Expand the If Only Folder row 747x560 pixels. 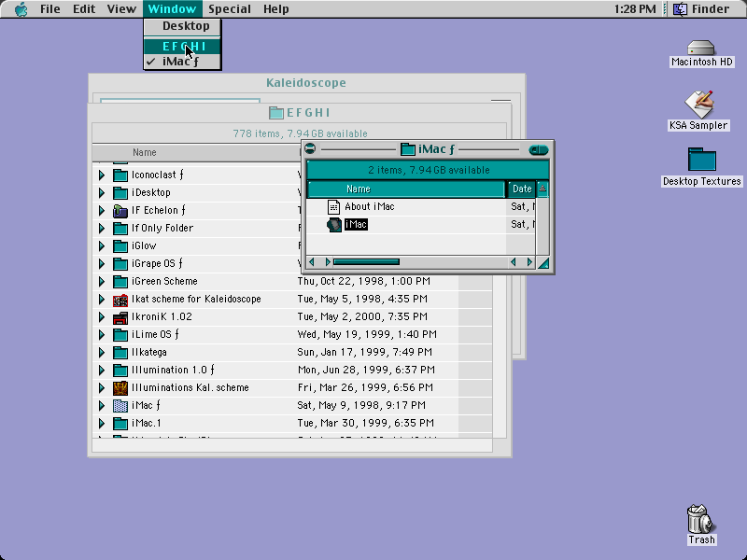102,228
